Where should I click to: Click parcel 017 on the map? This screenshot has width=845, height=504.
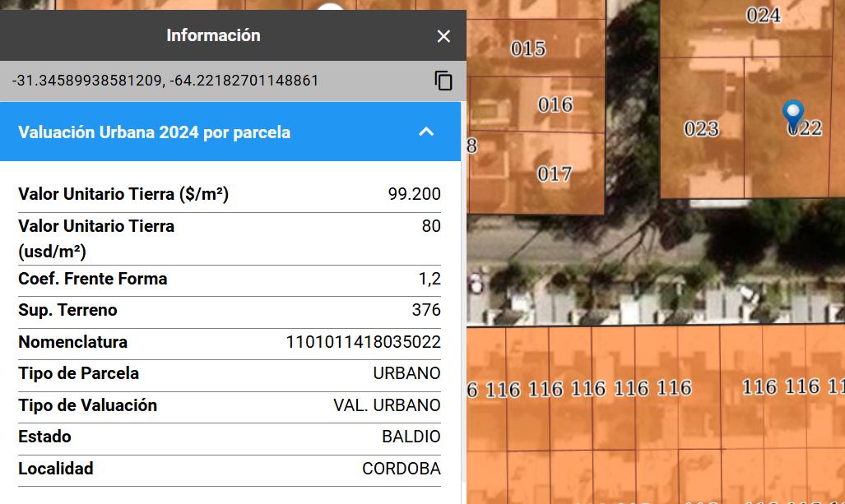[555, 174]
